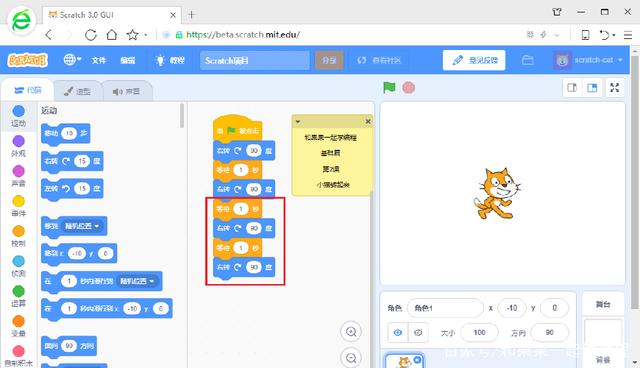This screenshot has width=640, height=368.
Task: Click the move 10 steps block
Action: tap(65, 133)
